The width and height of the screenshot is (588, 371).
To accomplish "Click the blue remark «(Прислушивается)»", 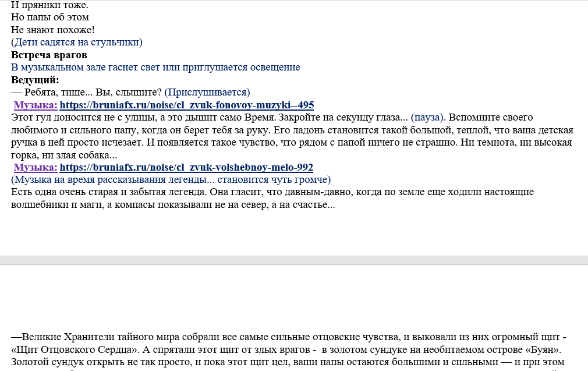I will point(207,92).
